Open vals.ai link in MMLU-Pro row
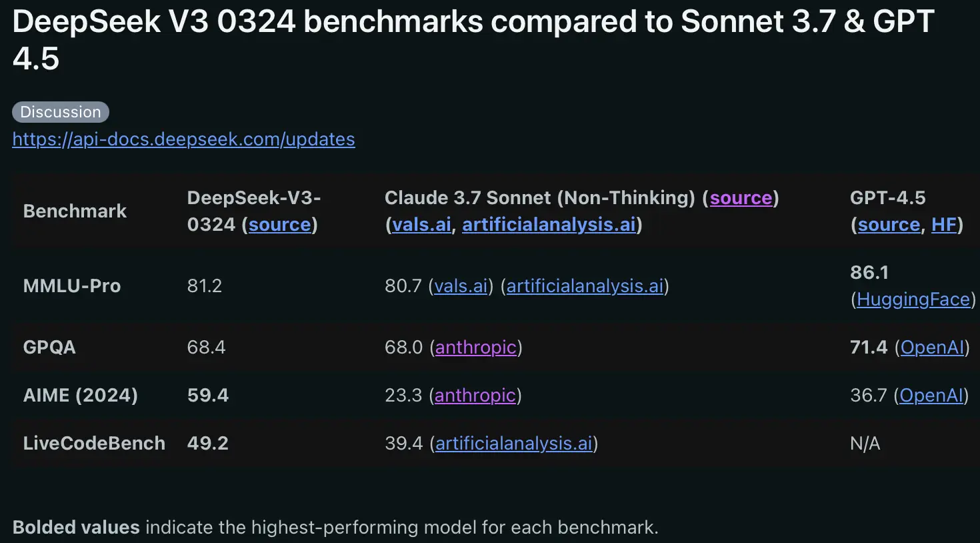Screen dimensions: 980x543 pyautogui.click(x=461, y=286)
